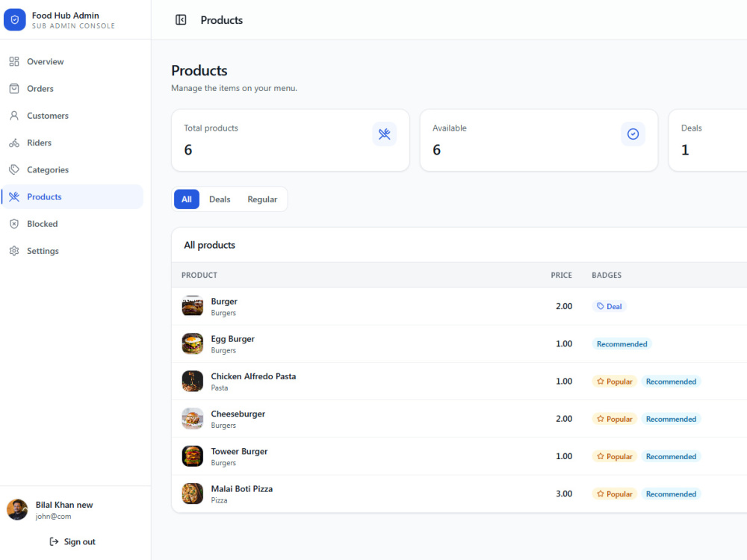This screenshot has height=560, width=747.
Task: Switch to the Deals filter tab
Action: point(220,199)
